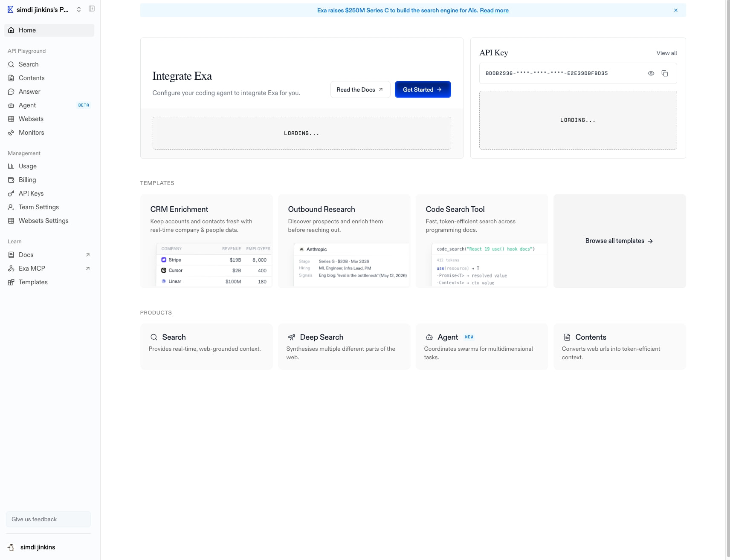Click the Exa MCP icon in the sidebar
730x560 pixels.
[x=11, y=268]
